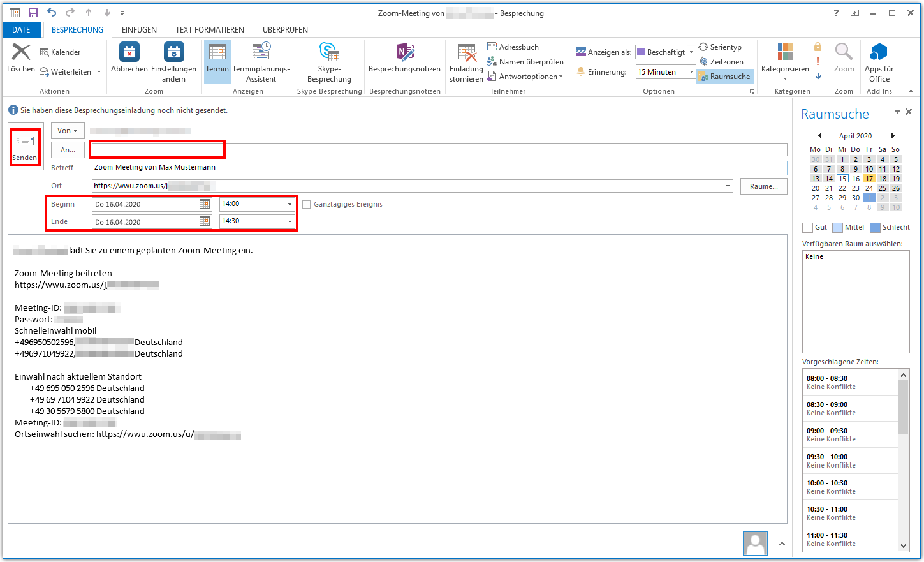Delete the meeting with Löschen icon
The width and height of the screenshot is (924, 562).
tap(21, 54)
